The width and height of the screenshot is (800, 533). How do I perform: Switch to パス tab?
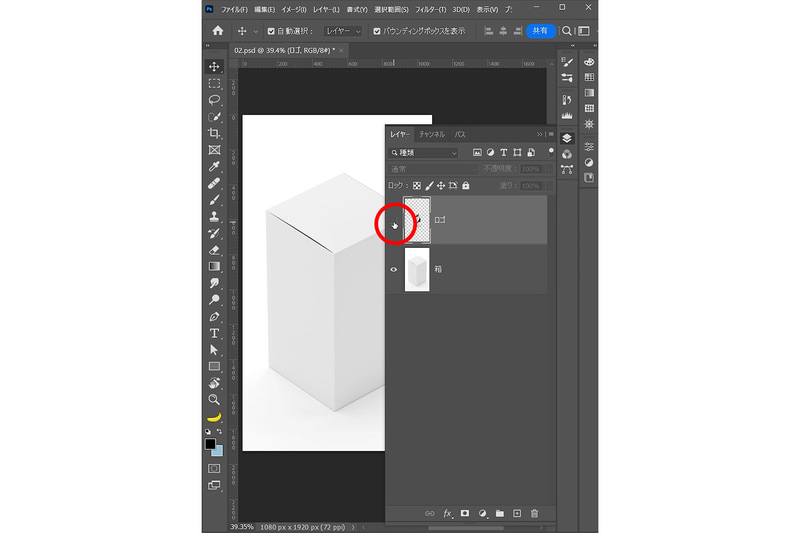(460, 134)
